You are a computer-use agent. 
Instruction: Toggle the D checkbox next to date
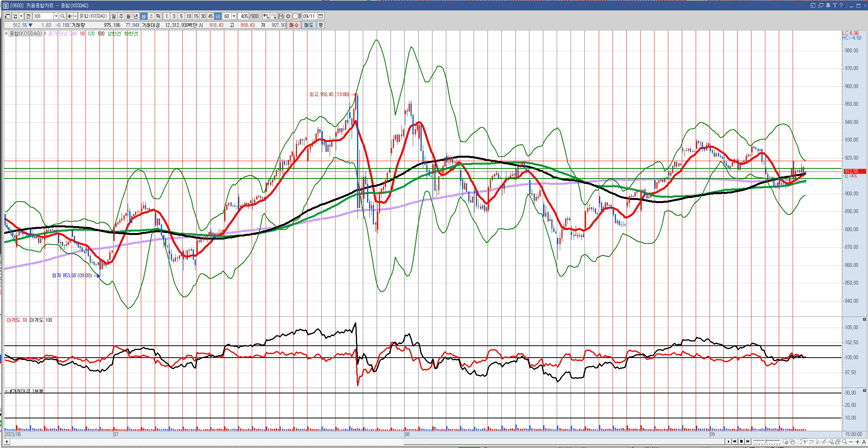[x=295, y=16]
